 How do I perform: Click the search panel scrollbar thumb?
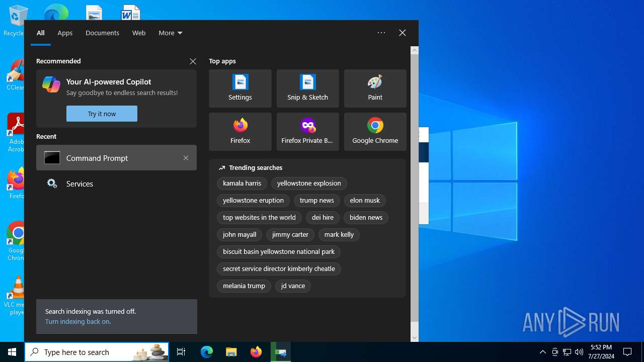(415, 188)
